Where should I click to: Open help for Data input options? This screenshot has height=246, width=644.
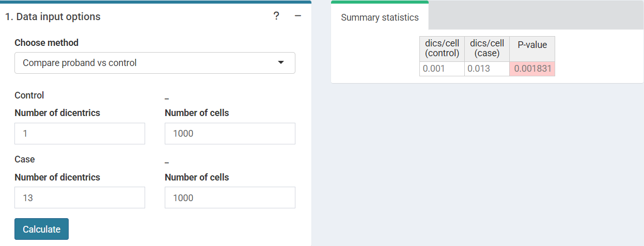click(x=276, y=17)
